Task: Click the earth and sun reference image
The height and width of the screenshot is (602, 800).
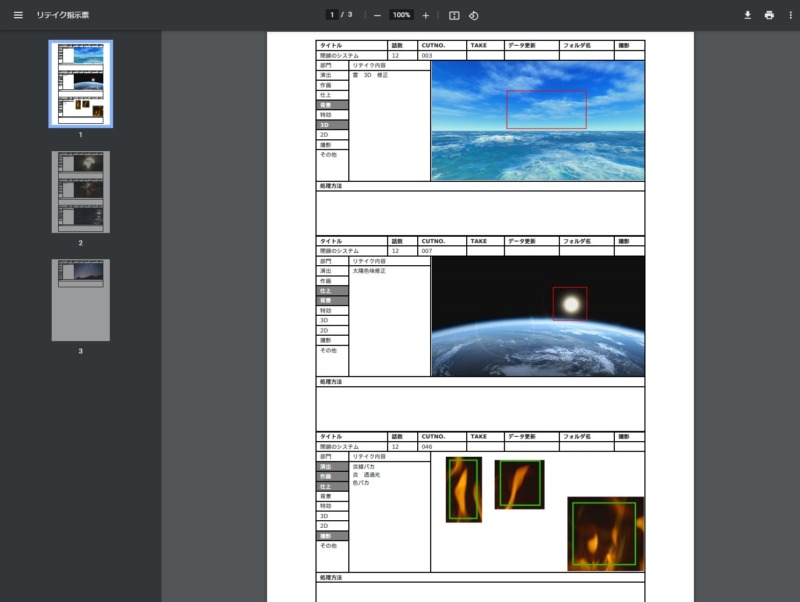Action: 538,316
